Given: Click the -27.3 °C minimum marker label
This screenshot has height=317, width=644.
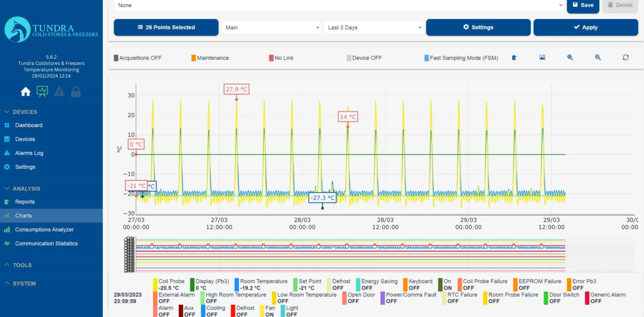Looking at the screenshot, I should point(323,198).
